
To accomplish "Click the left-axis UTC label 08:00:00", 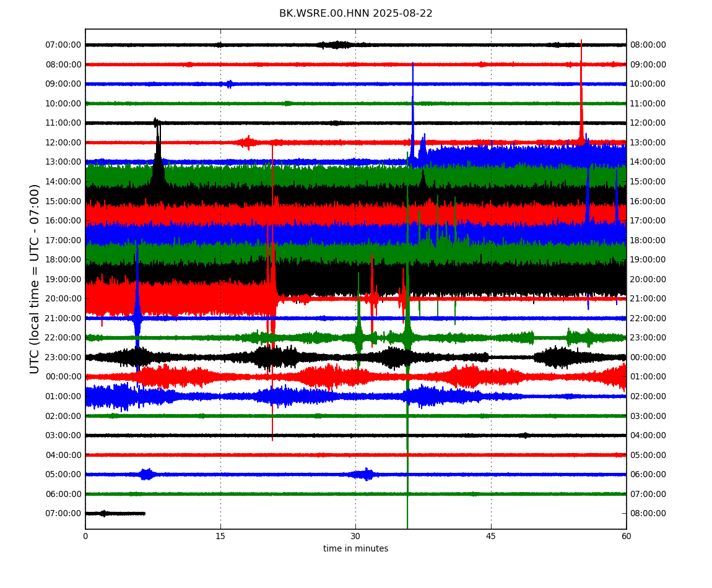I will tap(63, 64).
